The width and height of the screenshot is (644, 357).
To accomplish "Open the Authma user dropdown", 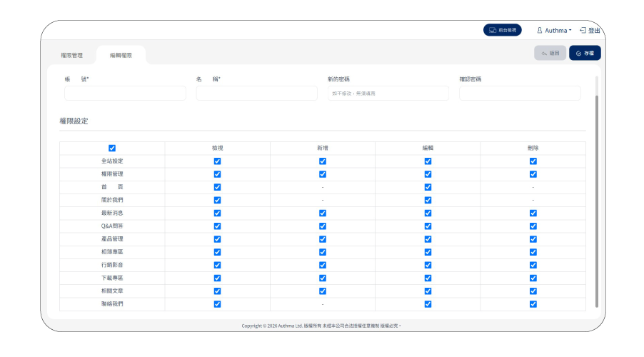I will click(554, 31).
